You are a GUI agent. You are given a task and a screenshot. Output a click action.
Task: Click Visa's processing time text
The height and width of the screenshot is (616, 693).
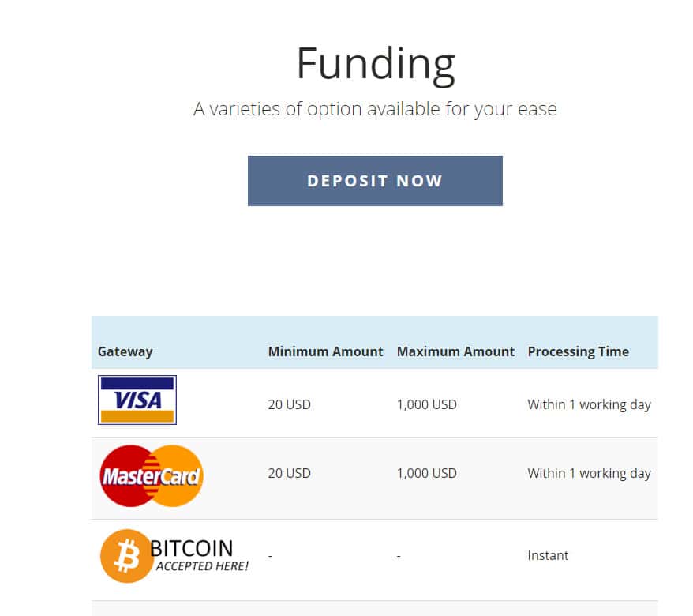[x=589, y=404]
